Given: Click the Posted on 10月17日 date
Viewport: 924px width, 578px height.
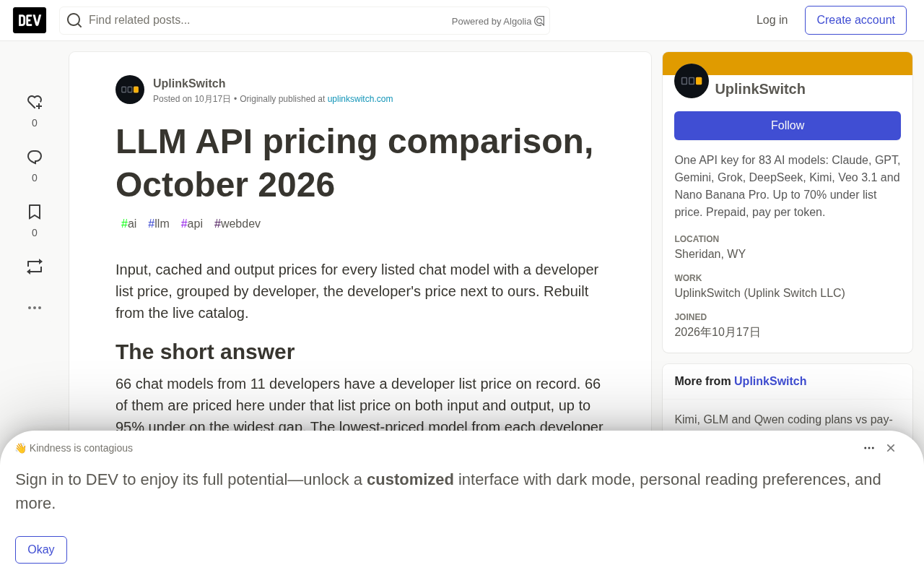Looking at the screenshot, I should pyautogui.click(x=192, y=99).
